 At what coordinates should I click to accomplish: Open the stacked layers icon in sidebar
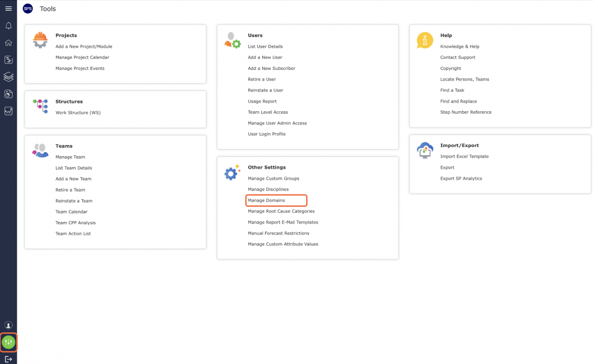(x=8, y=77)
